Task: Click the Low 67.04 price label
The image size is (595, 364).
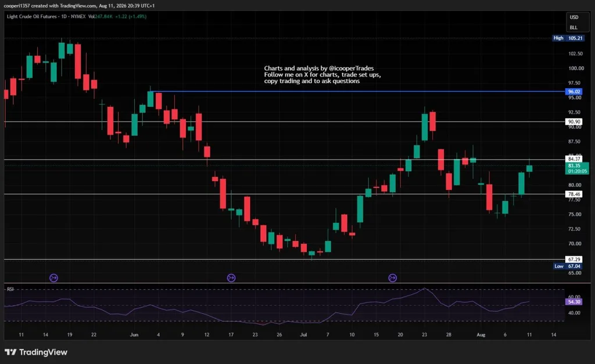Action: click(x=568, y=266)
